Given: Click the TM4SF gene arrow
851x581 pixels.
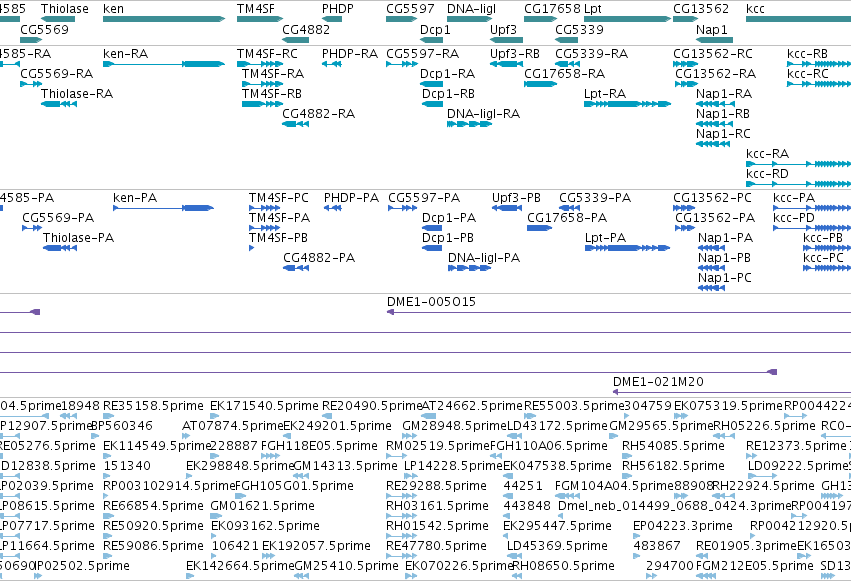Looking at the screenshot, I should 260,19.
